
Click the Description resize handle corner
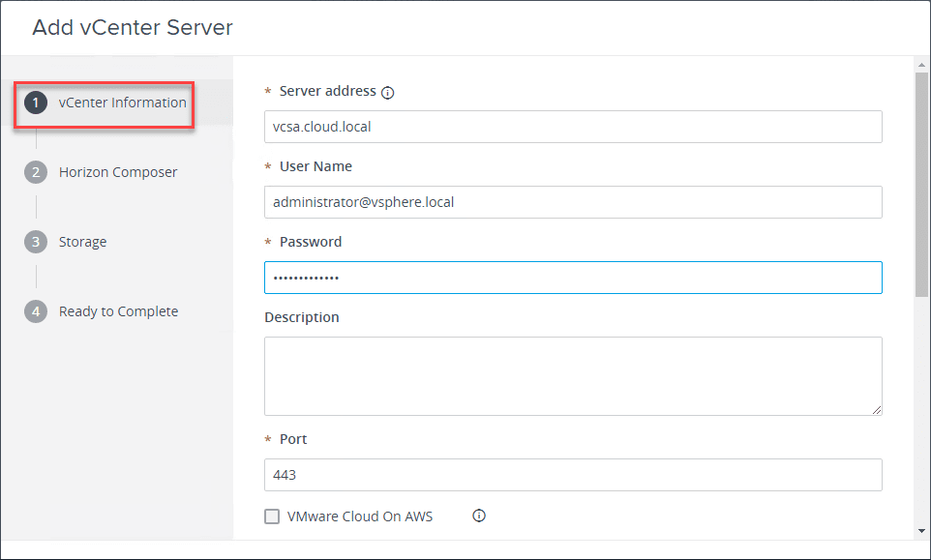point(877,410)
